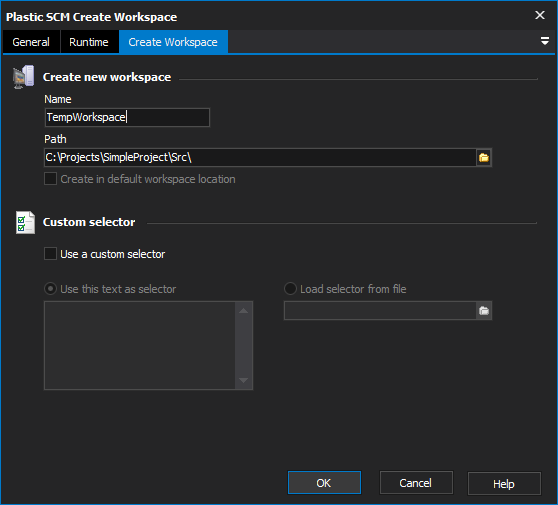Click the Name field containing TempWorkspace
Image resolution: width=558 pixels, height=505 pixels.
(x=127, y=117)
